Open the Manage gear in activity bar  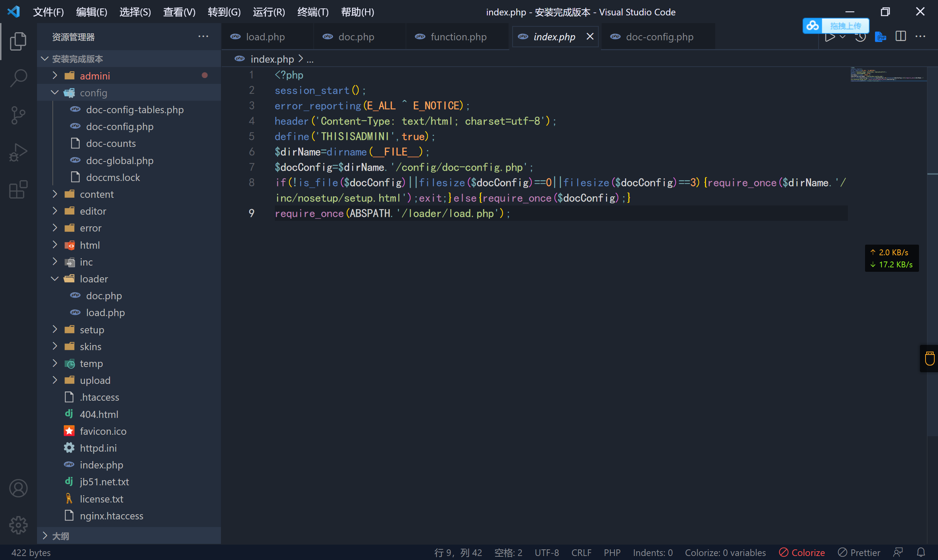[x=18, y=525]
